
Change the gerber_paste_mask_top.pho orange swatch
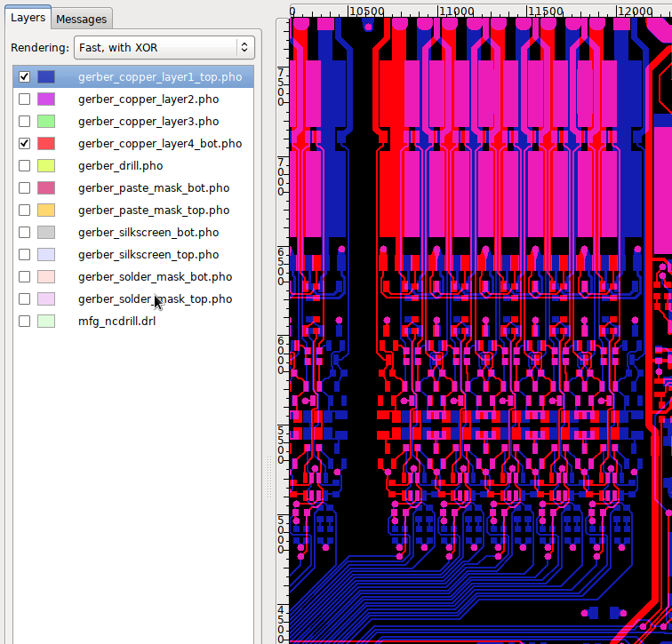click(x=46, y=211)
